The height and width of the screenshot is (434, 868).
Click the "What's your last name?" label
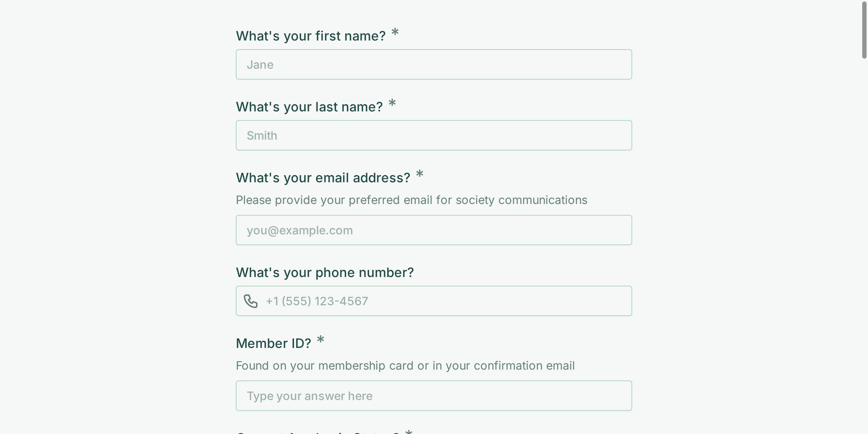point(309,107)
